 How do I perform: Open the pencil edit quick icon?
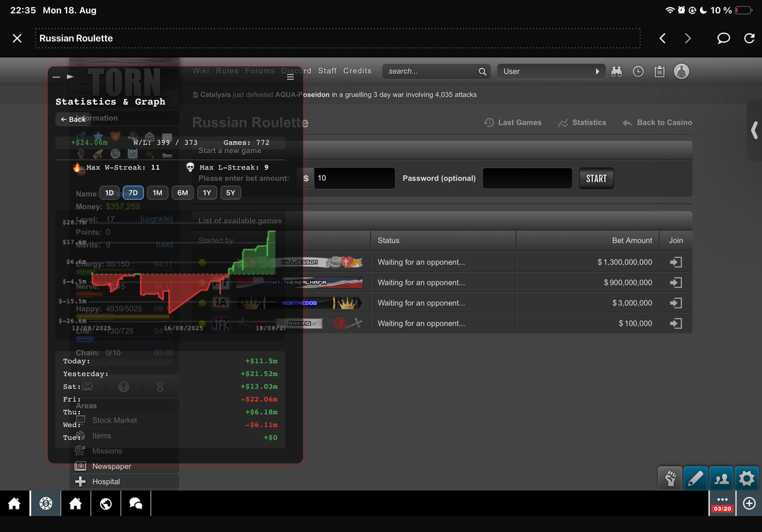695,479
